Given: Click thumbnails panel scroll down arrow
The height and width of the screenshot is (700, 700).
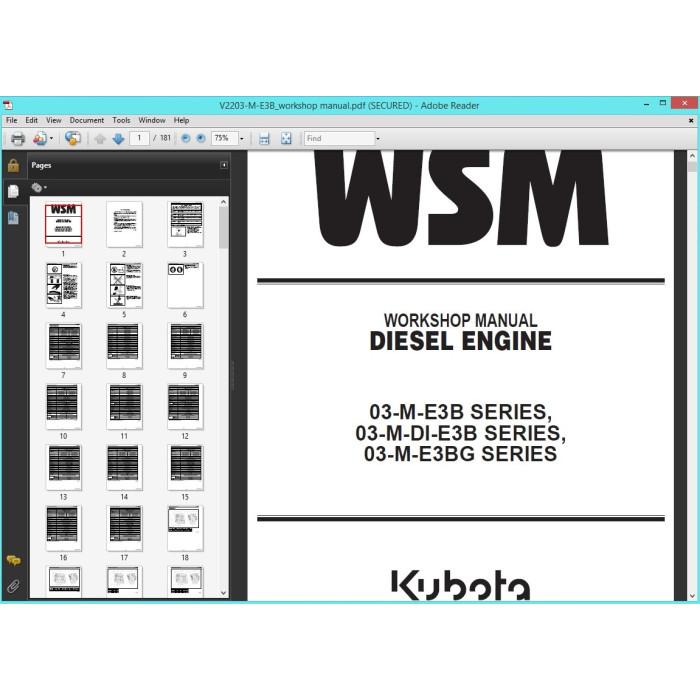Looking at the screenshot, I should click(224, 593).
